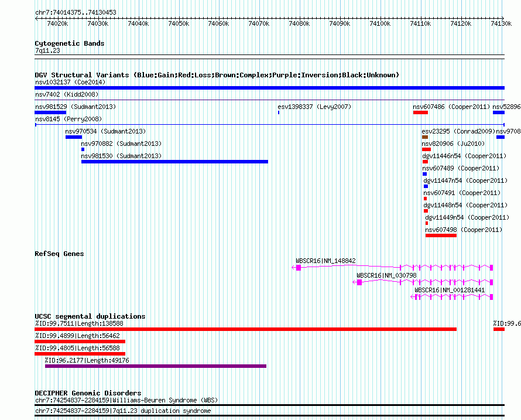The image size is (521, 420).
Task: Click the WBSCR16|NM_148842 label text
Action: 325,261
